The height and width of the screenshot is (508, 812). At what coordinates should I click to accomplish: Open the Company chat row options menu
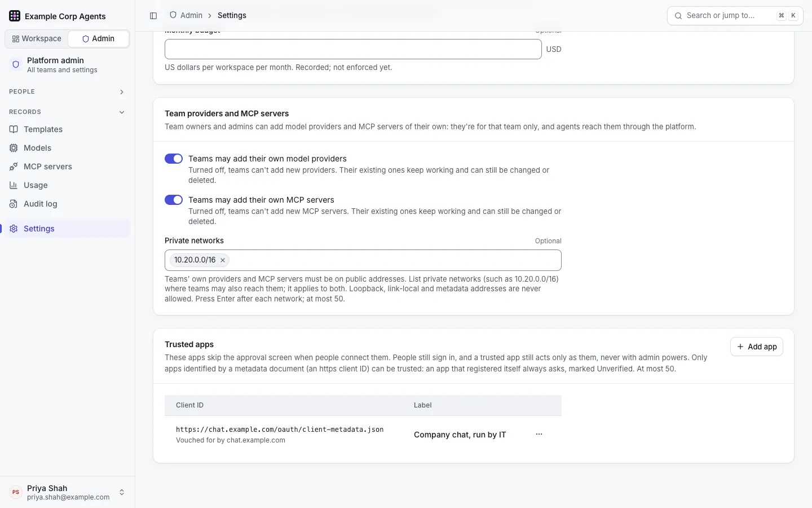point(539,434)
